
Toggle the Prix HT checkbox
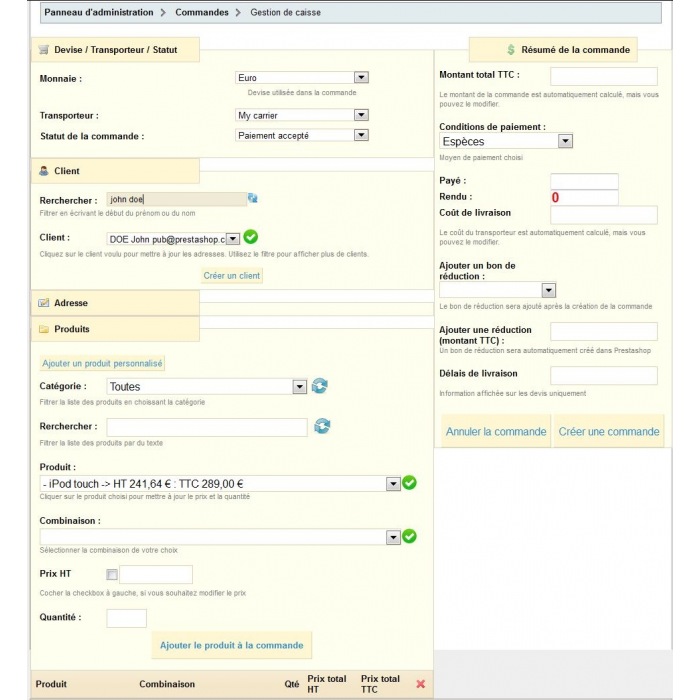click(112, 575)
